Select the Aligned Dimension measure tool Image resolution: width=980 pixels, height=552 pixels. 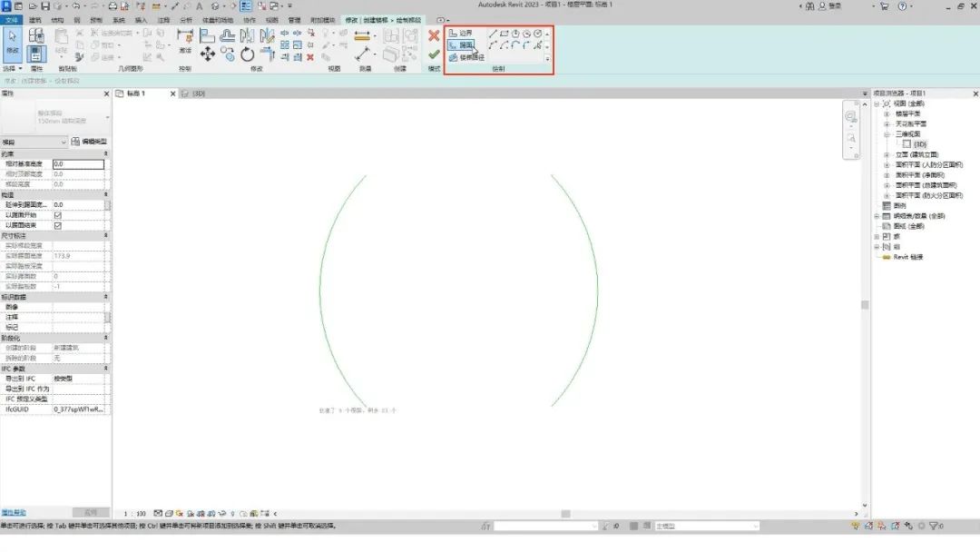pyautogui.click(x=362, y=36)
